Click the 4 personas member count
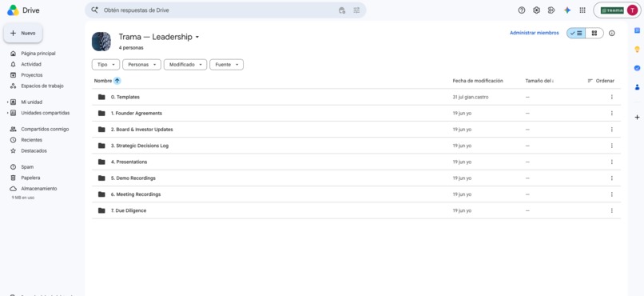644x296 pixels. 131,48
